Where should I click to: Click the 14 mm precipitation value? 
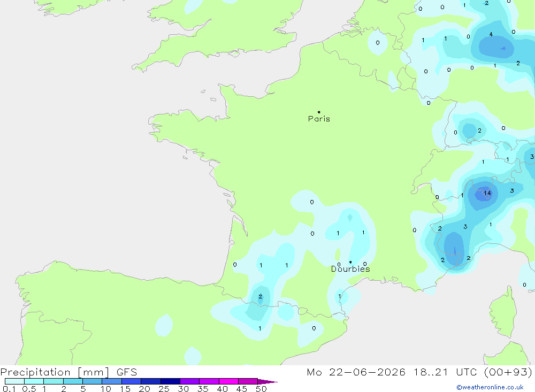pos(487,193)
